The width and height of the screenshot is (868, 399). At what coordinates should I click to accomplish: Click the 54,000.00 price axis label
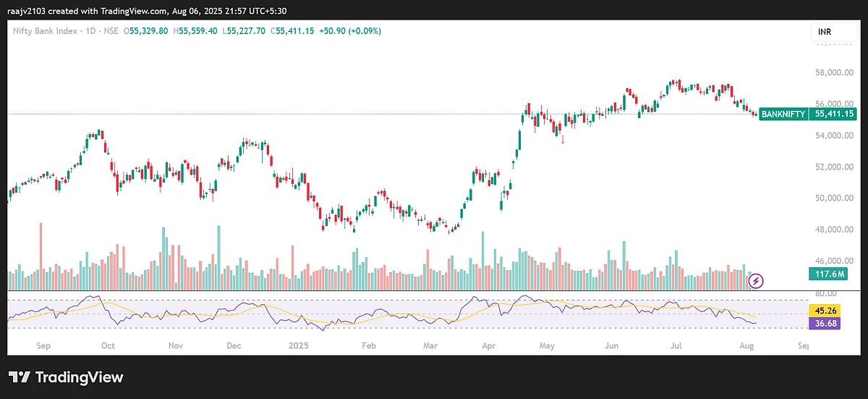coord(834,135)
